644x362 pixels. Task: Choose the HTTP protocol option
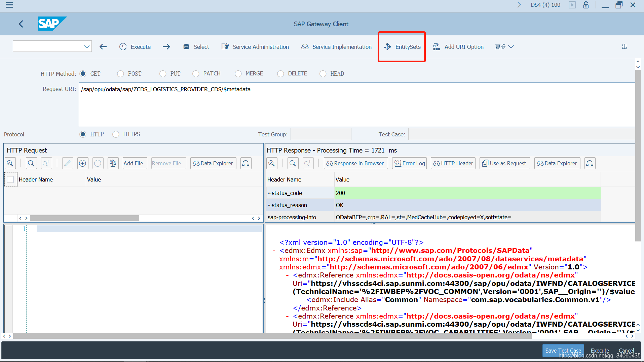(x=83, y=134)
